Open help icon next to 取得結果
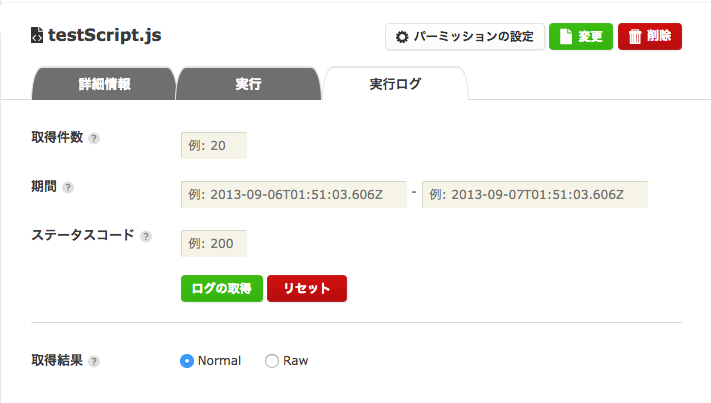This screenshot has height=403, width=711. point(94,361)
